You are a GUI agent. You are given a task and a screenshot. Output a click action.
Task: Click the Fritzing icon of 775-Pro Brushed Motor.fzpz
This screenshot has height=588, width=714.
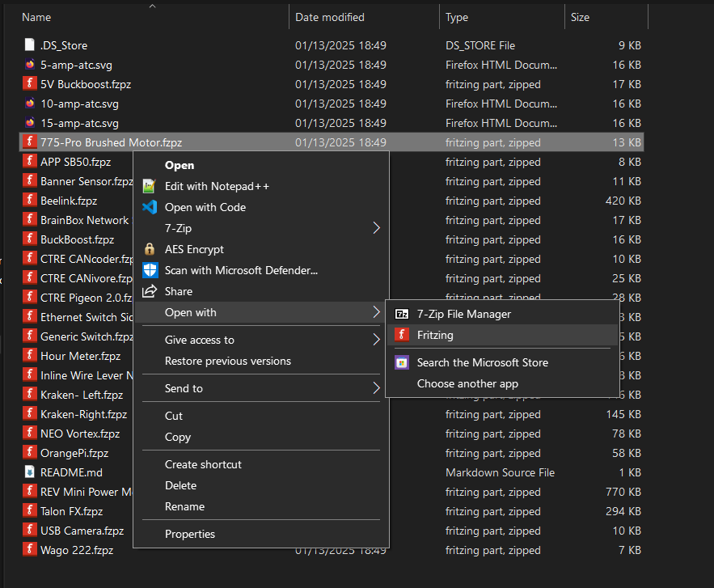(x=30, y=142)
